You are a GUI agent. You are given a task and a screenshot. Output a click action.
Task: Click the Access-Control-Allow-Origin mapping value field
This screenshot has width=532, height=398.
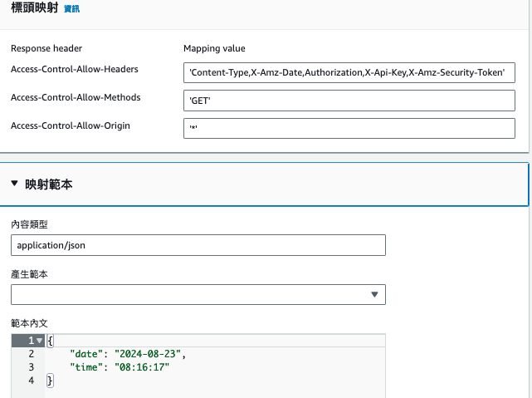point(349,128)
